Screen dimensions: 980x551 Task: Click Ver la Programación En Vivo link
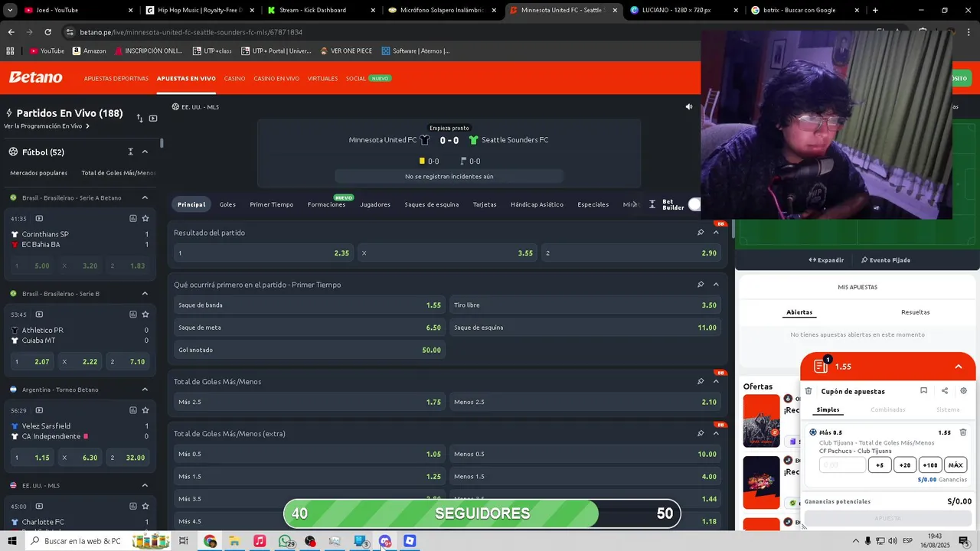[x=47, y=126]
